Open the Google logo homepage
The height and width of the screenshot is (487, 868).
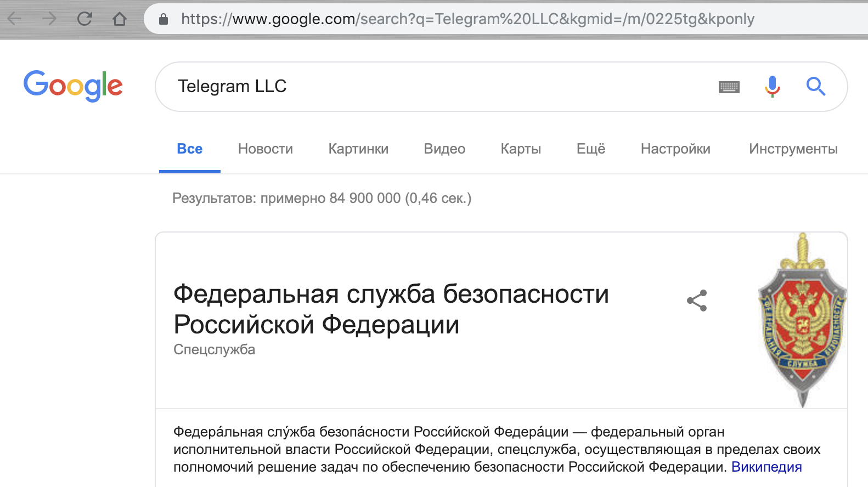73,86
